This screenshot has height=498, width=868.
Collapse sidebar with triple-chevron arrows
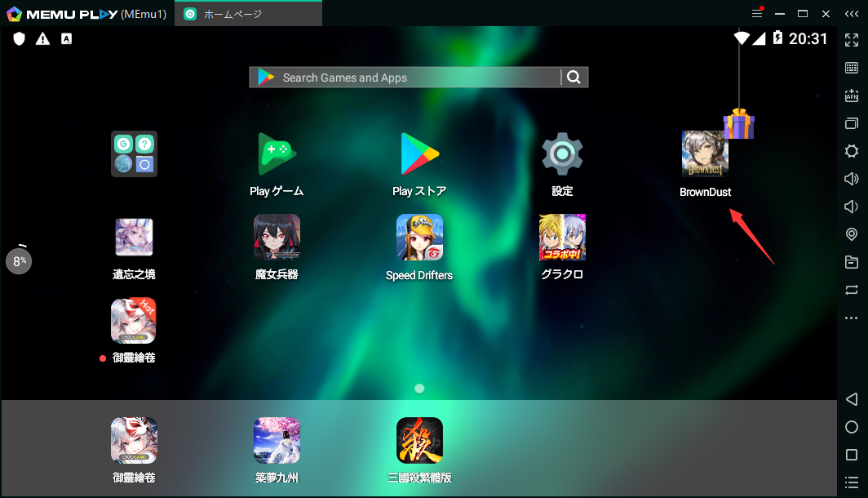point(852,14)
